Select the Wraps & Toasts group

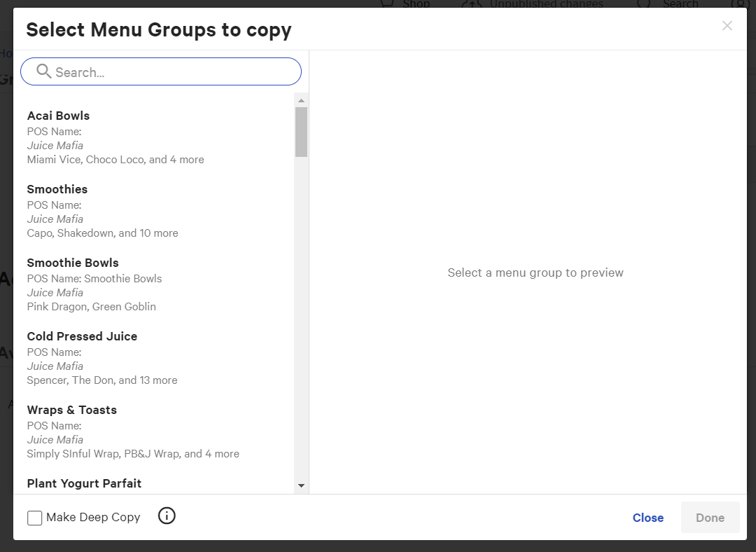(71, 410)
